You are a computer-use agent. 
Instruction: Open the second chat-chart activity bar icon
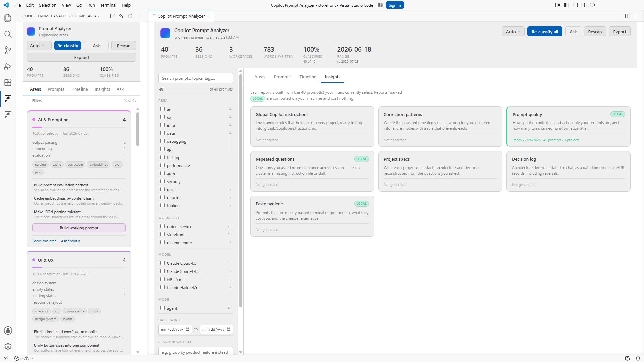pos(8,114)
